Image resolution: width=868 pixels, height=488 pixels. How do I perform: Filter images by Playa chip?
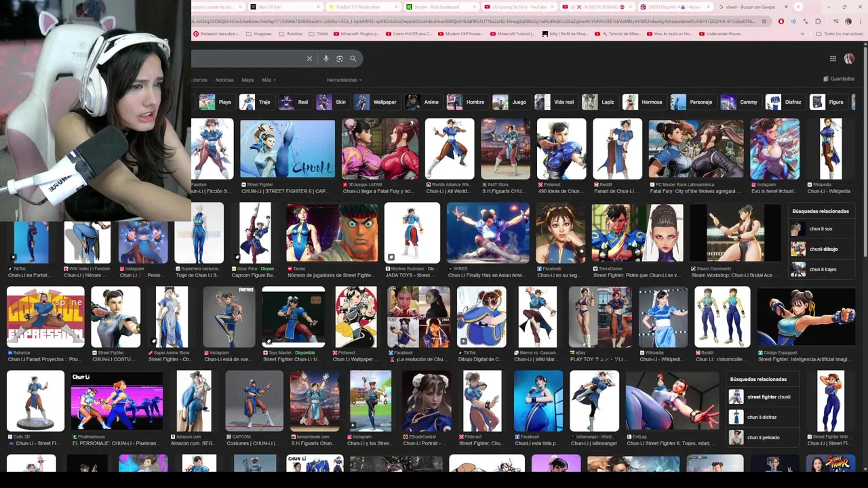point(216,102)
